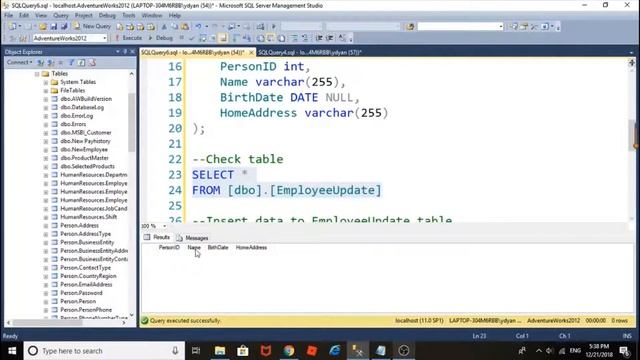This screenshot has width=640, height=360.
Task: Open the File menu
Action: coord(9,16)
